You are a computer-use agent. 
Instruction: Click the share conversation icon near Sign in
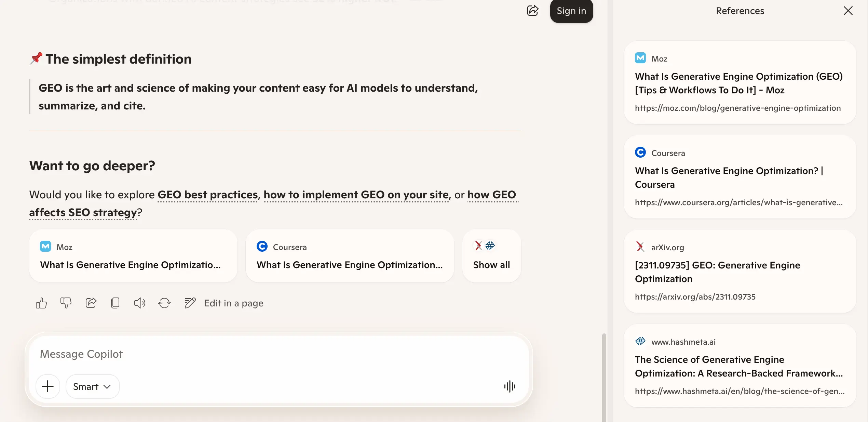(533, 11)
